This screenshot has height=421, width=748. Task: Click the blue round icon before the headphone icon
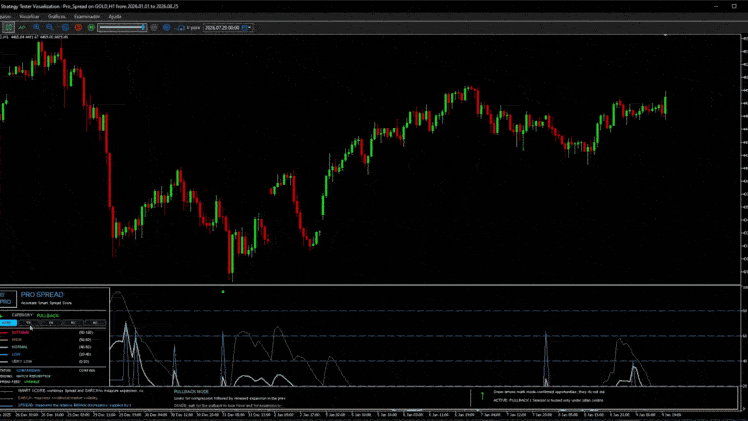[x=166, y=28]
